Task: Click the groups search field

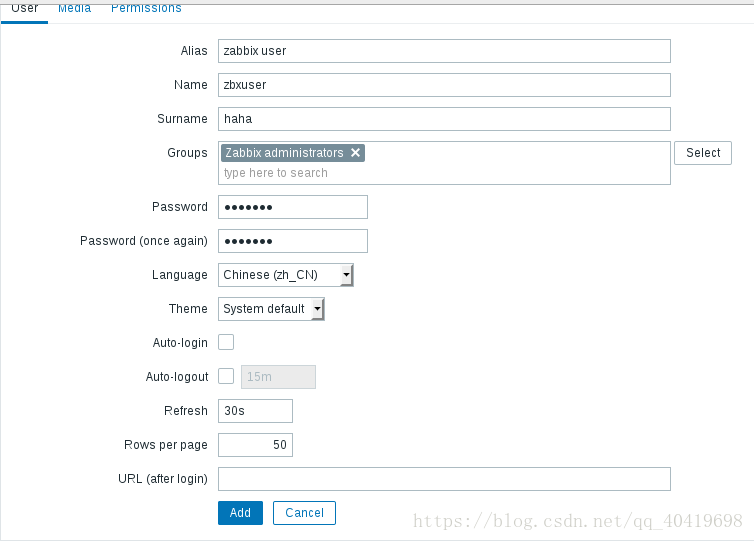Action: coord(444,173)
